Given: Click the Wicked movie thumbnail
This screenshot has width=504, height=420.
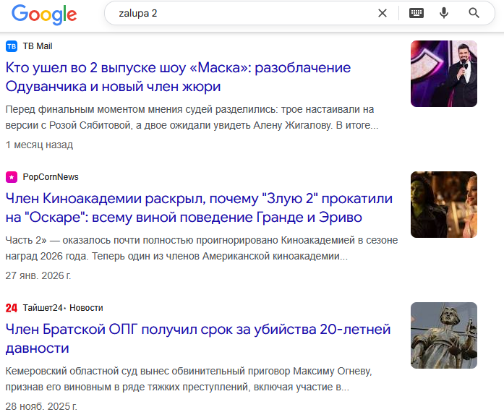Looking at the screenshot, I should point(444,205).
